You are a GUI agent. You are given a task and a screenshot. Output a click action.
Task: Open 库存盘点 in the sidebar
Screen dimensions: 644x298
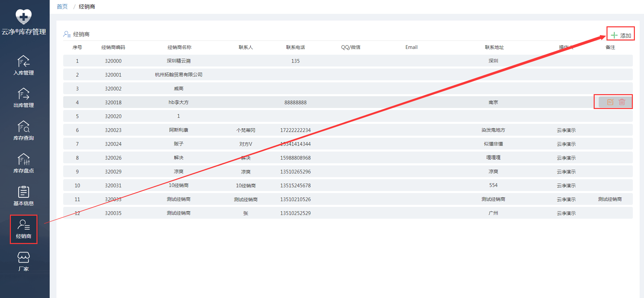tap(24, 163)
